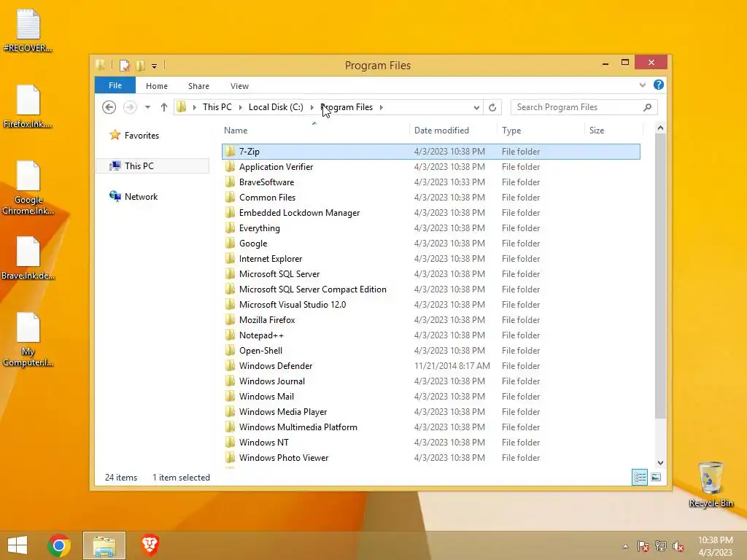Open the recent locations dropdown arrow
The image size is (747, 560).
147,107
